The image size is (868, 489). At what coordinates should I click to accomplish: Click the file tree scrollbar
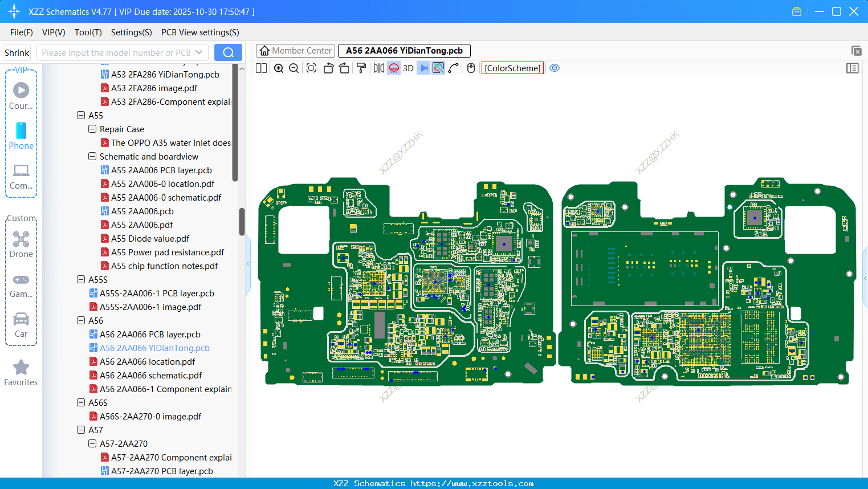click(x=241, y=221)
